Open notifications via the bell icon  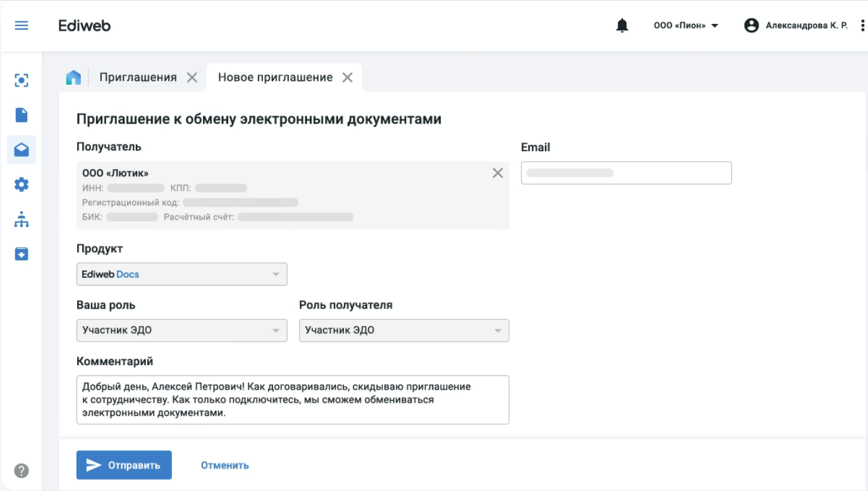[622, 25]
